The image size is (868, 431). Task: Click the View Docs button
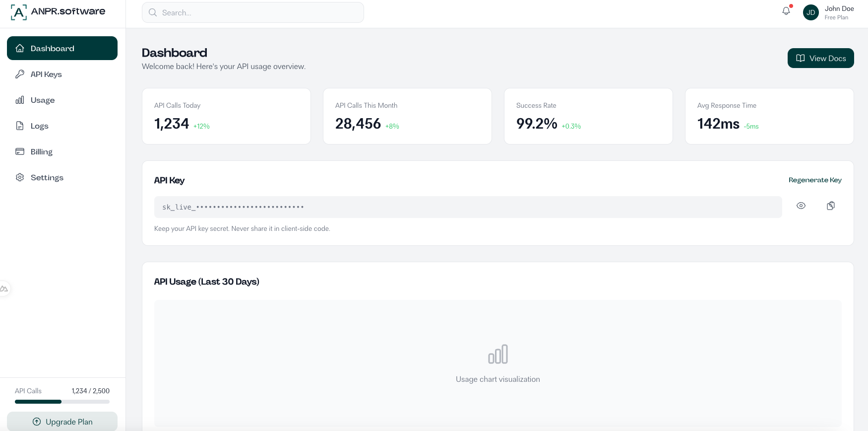[820, 58]
